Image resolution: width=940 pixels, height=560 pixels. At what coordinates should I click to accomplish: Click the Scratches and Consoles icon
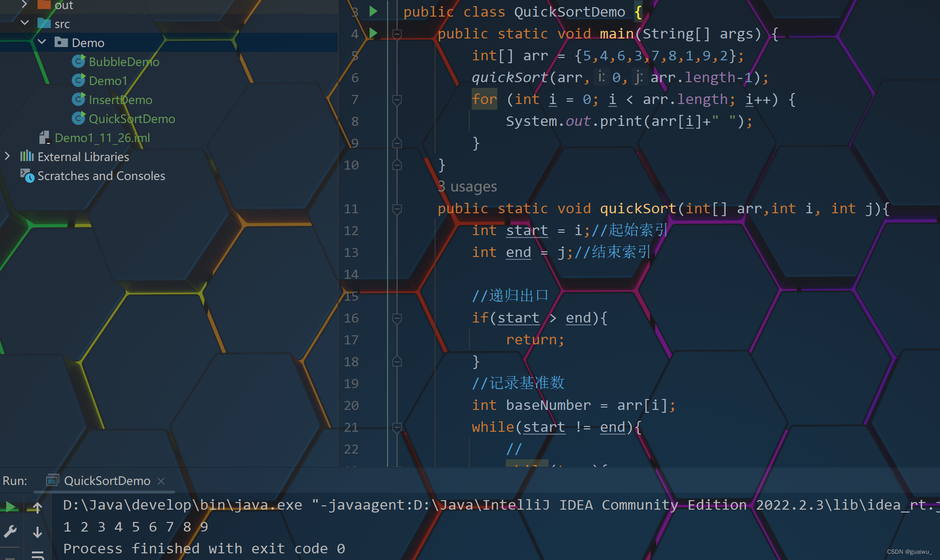pyautogui.click(x=25, y=176)
